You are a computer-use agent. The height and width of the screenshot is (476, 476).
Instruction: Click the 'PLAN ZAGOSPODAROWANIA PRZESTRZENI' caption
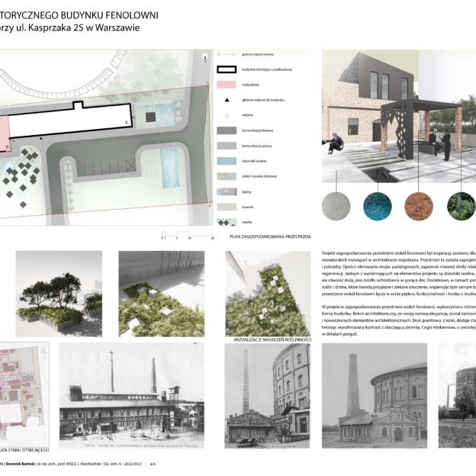pos(270,236)
